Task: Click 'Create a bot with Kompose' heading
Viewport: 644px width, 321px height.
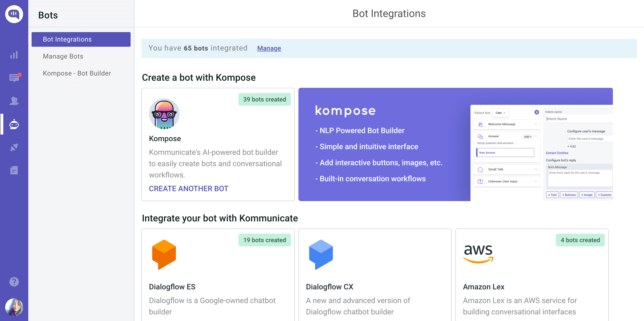Action: [199, 78]
